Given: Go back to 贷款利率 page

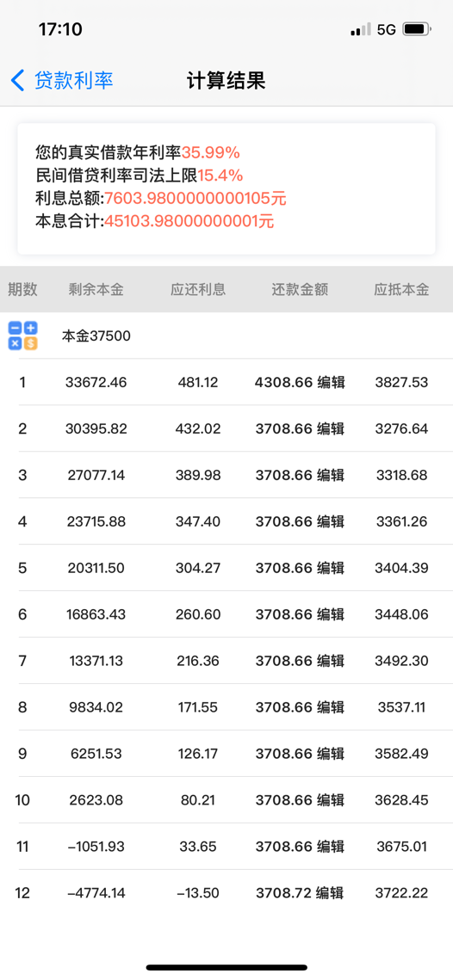Looking at the screenshot, I should pyautogui.click(x=73, y=81).
